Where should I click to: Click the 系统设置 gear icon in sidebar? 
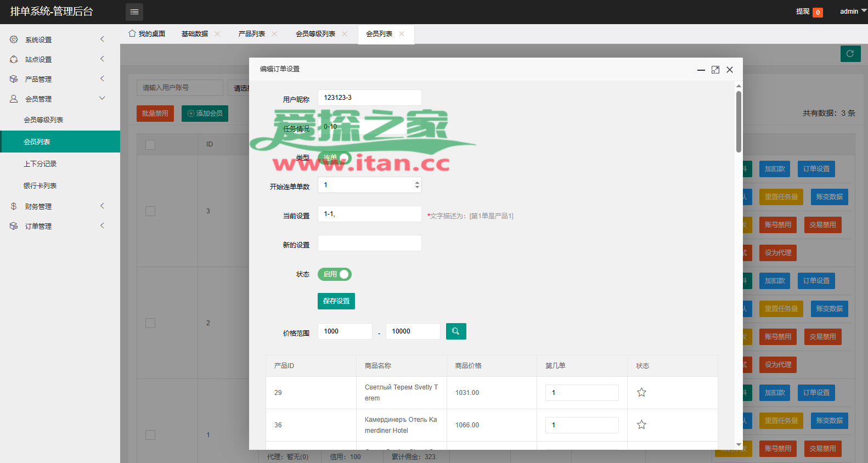click(14, 39)
